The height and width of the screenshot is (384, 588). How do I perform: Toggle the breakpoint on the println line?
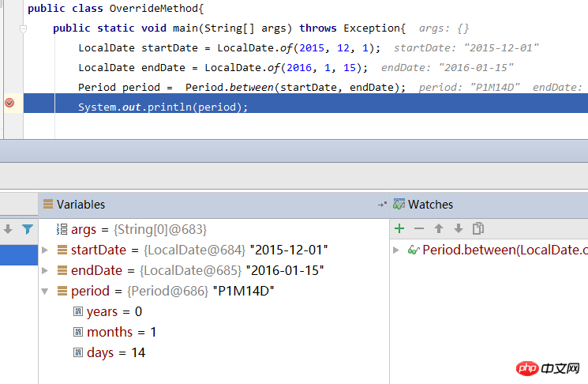coord(9,103)
